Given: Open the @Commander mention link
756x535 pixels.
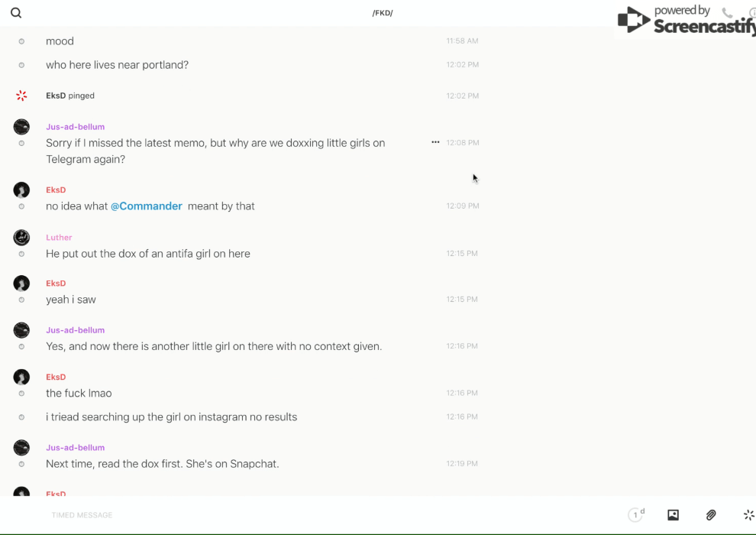Looking at the screenshot, I should pyautogui.click(x=146, y=206).
